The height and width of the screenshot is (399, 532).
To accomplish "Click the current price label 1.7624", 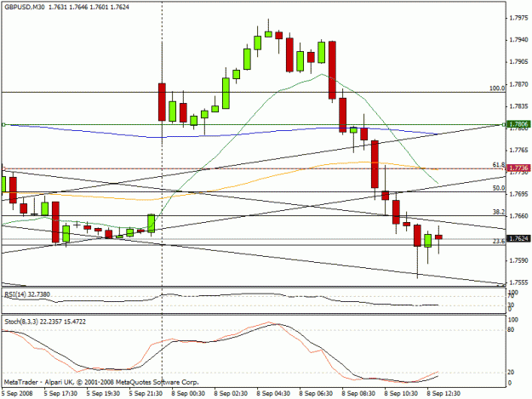I will coord(518,239).
